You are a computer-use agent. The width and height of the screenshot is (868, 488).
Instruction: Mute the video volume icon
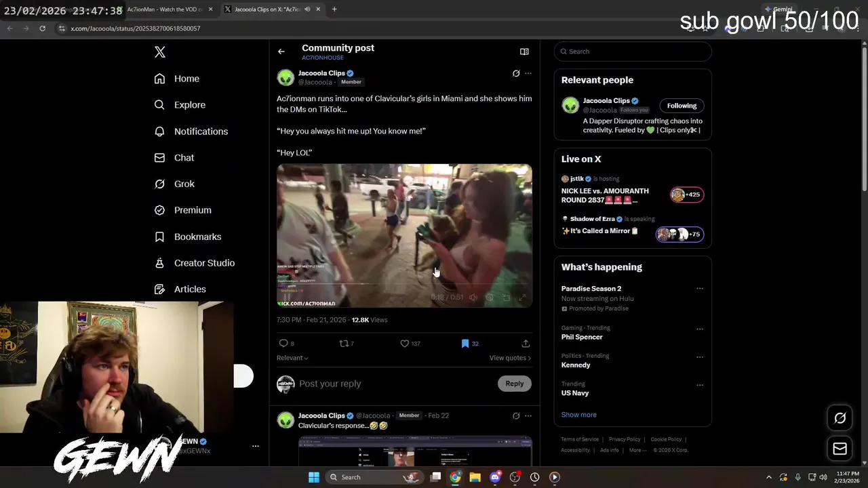(x=473, y=297)
